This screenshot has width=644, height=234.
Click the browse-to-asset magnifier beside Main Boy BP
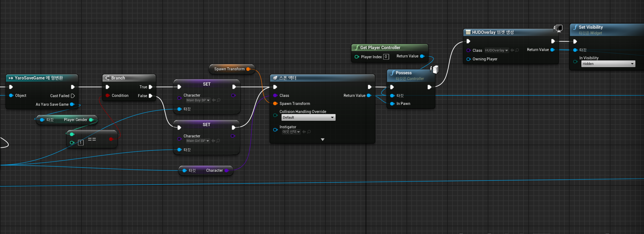[219, 100]
